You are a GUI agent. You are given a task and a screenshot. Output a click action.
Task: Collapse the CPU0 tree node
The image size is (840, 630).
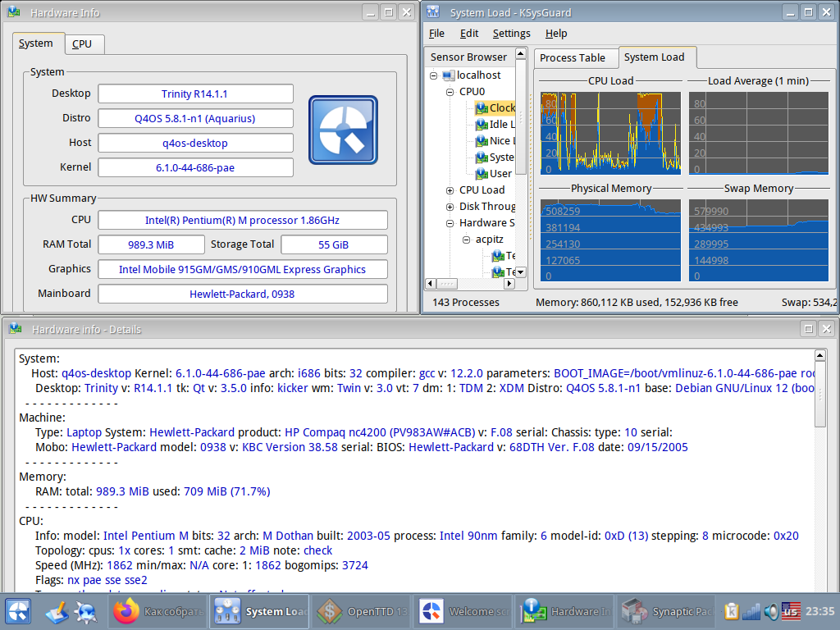click(450, 92)
